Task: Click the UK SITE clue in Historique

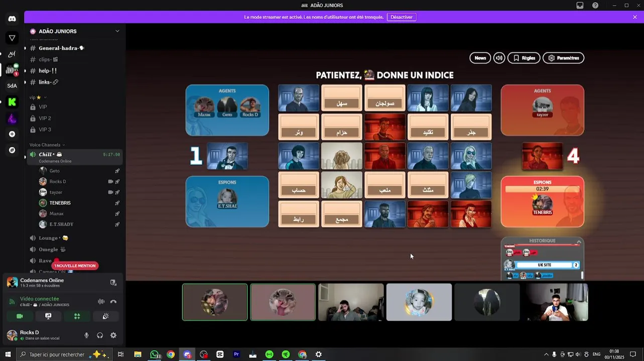Action: tap(545, 265)
